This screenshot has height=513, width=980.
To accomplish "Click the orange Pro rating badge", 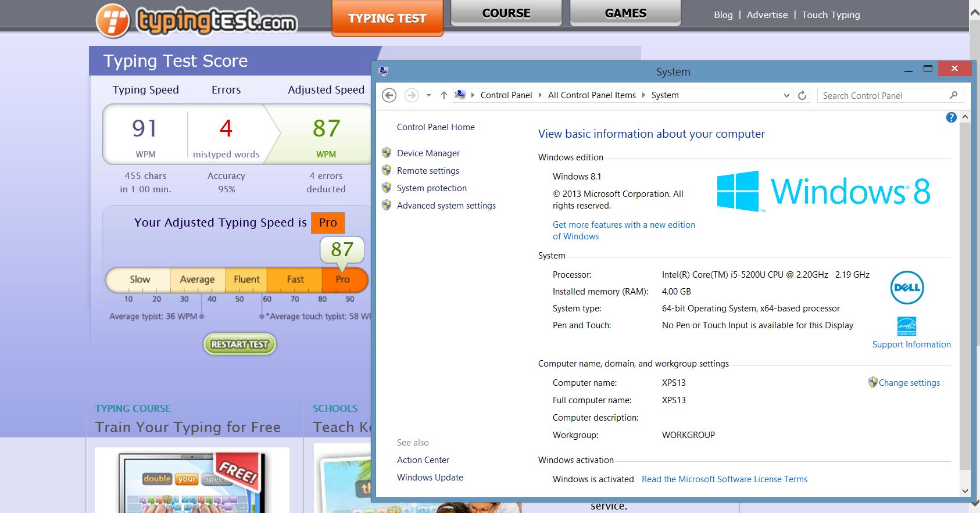I will point(328,223).
